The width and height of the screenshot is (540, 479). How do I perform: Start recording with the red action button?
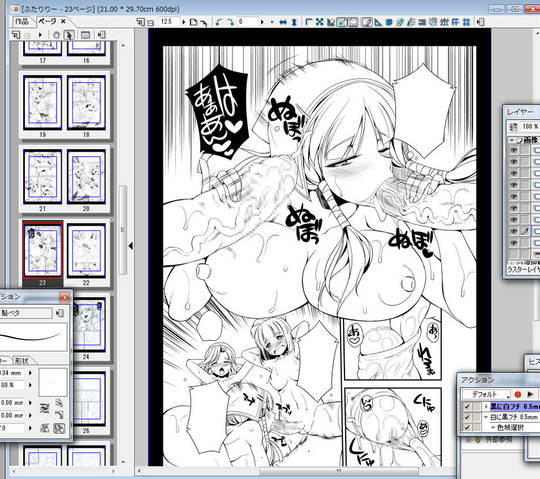point(517,394)
